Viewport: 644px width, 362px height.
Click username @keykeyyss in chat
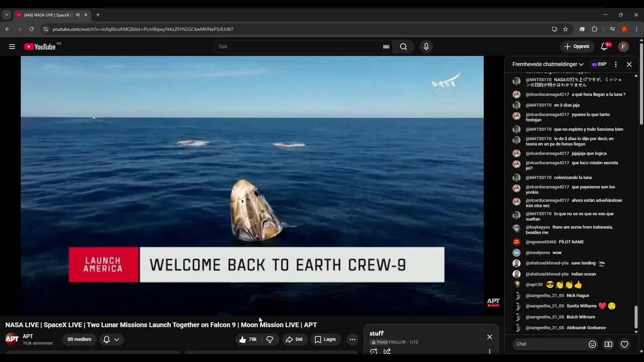[x=538, y=227]
